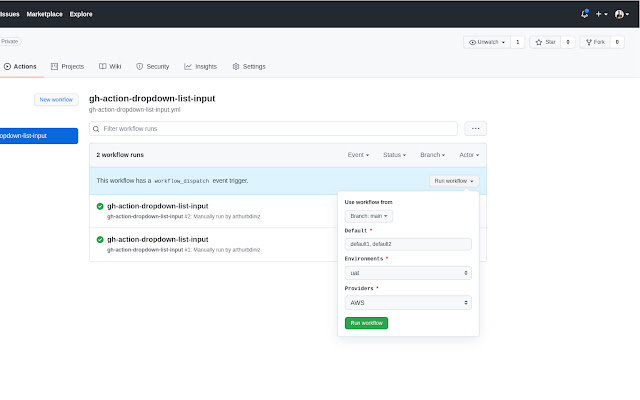Switch to the Wiki tab
Viewport: 640px width, 400px height.
pos(110,67)
